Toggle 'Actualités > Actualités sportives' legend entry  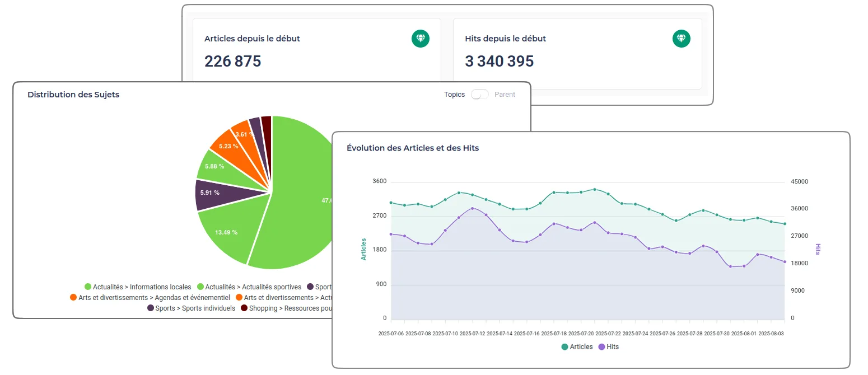[x=249, y=287]
